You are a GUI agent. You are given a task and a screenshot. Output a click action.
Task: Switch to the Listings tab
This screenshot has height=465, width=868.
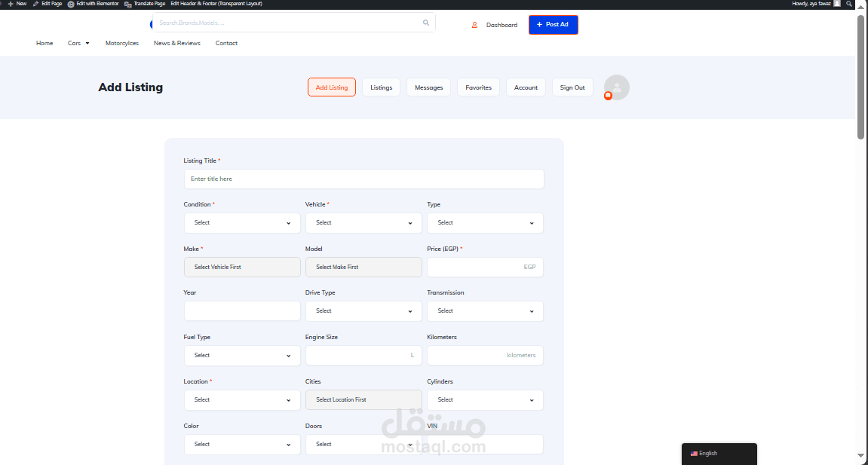tap(382, 87)
